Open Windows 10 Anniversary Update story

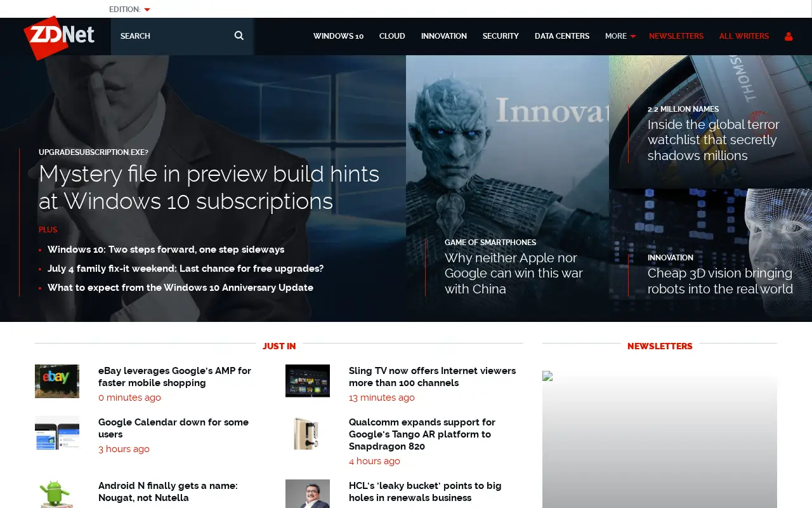pyautogui.click(x=180, y=288)
